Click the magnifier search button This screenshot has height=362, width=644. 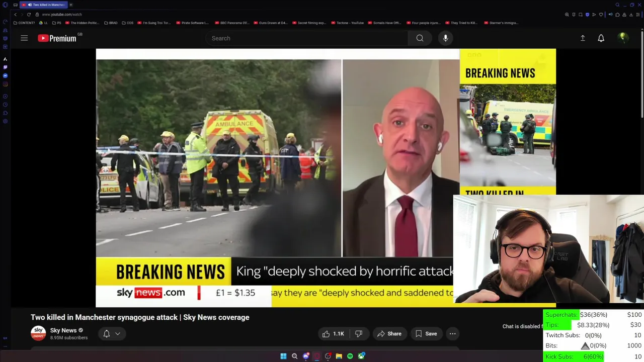tap(420, 38)
